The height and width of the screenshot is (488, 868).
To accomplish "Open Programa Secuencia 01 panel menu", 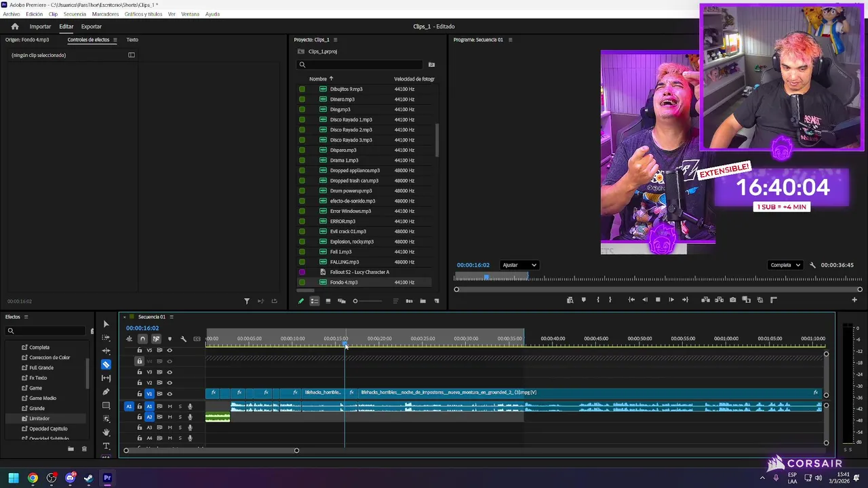I will (x=511, y=40).
